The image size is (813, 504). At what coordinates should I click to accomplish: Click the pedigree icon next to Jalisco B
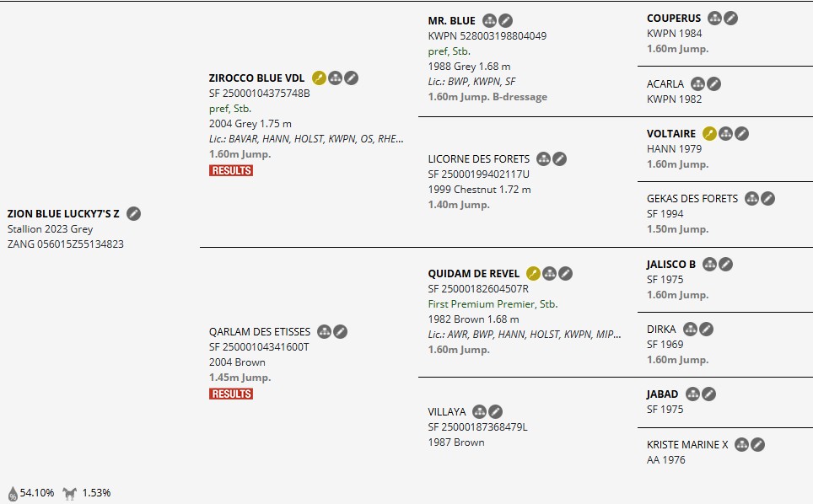coord(710,265)
